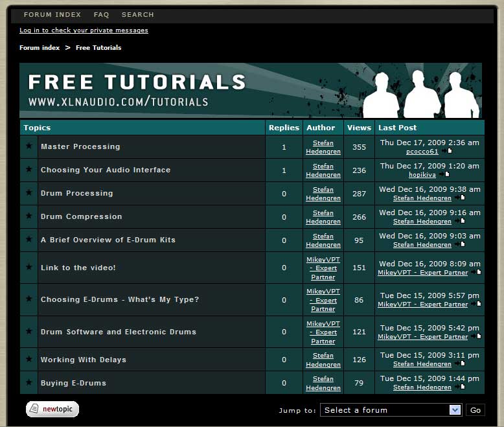Open Drum Software and Electronic Drums topic
The image size is (504, 427).
(x=119, y=332)
